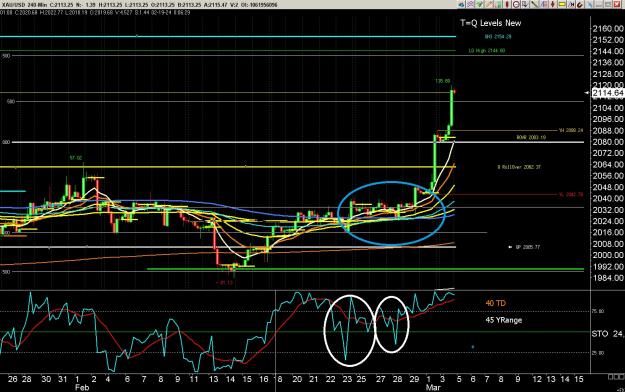Click the date label 16 on time axis
Viewport: 625px width, 392px height.
[263, 379]
